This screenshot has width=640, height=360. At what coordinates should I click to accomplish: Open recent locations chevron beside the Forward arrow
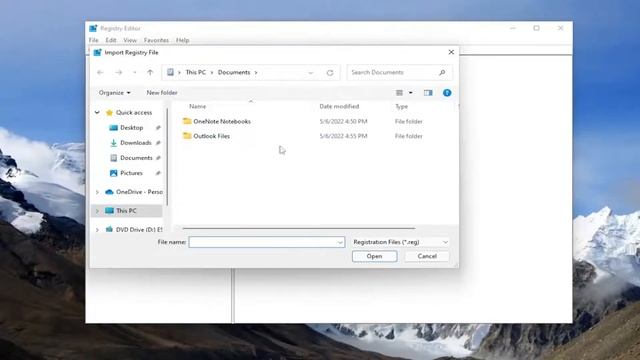135,73
